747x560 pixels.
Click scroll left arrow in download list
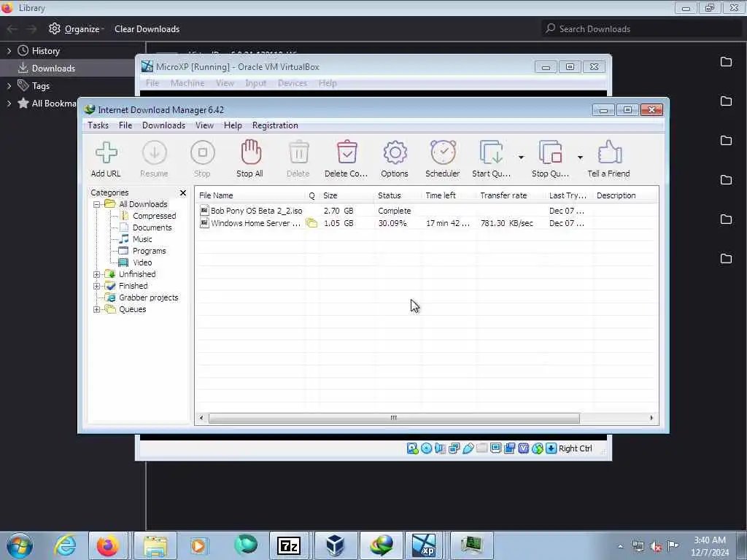pos(201,418)
